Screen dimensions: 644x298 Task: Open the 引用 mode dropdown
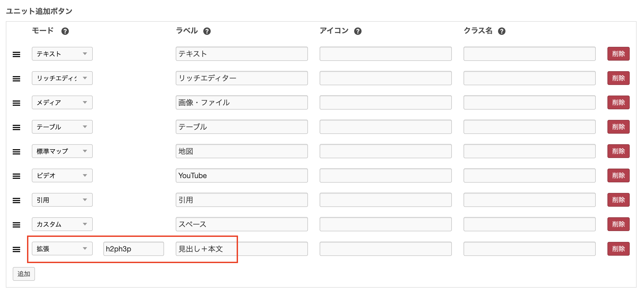coord(62,200)
